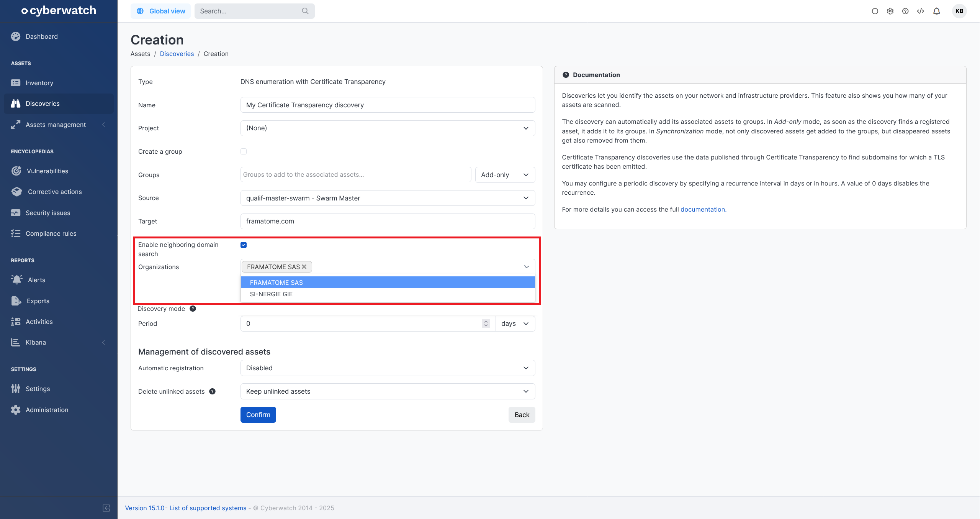Click the gear icon in top bar

coord(890,11)
